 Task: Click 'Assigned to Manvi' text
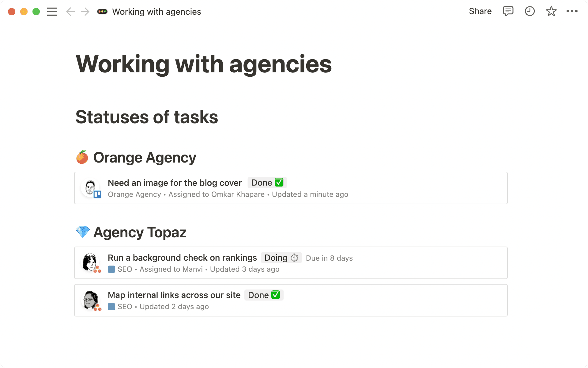click(x=171, y=269)
